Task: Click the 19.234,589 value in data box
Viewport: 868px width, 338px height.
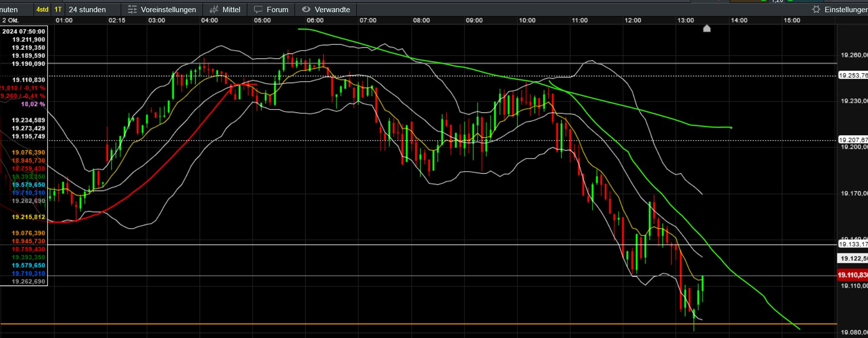Action: pyautogui.click(x=29, y=120)
